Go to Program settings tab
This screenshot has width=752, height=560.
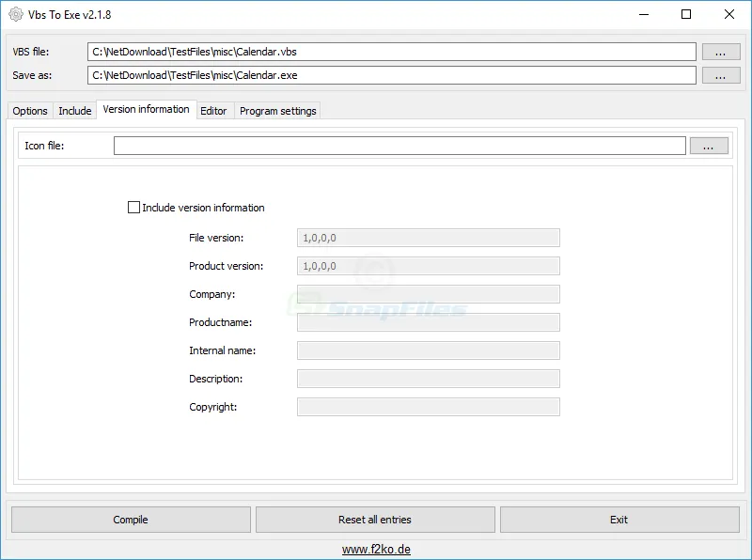click(277, 111)
